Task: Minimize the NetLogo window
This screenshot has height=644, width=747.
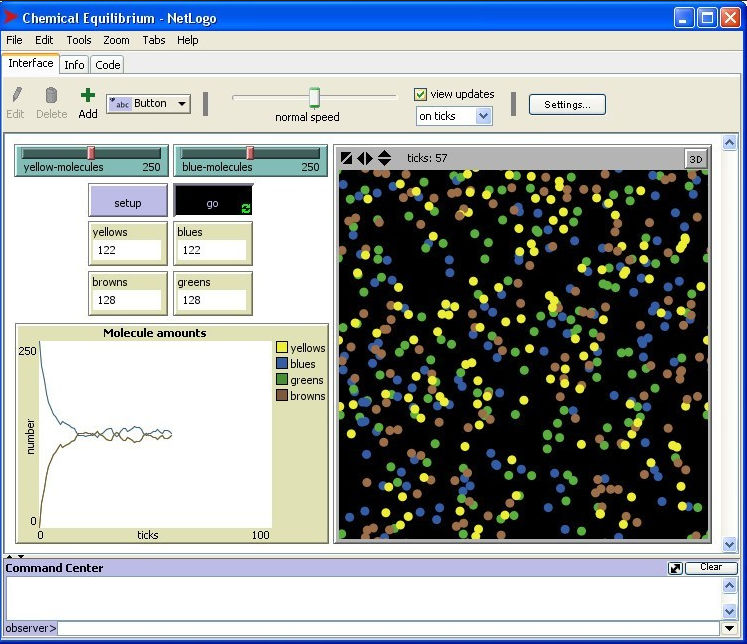Action: (x=684, y=18)
